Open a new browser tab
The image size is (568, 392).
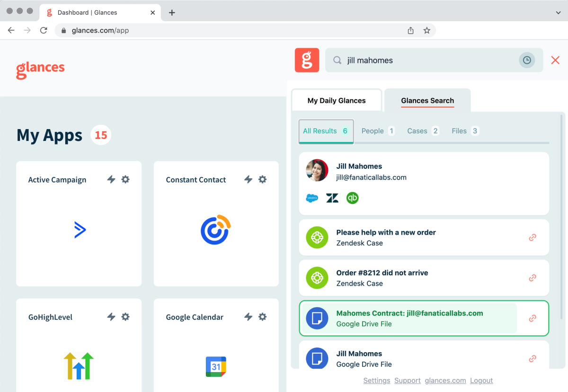tap(172, 13)
